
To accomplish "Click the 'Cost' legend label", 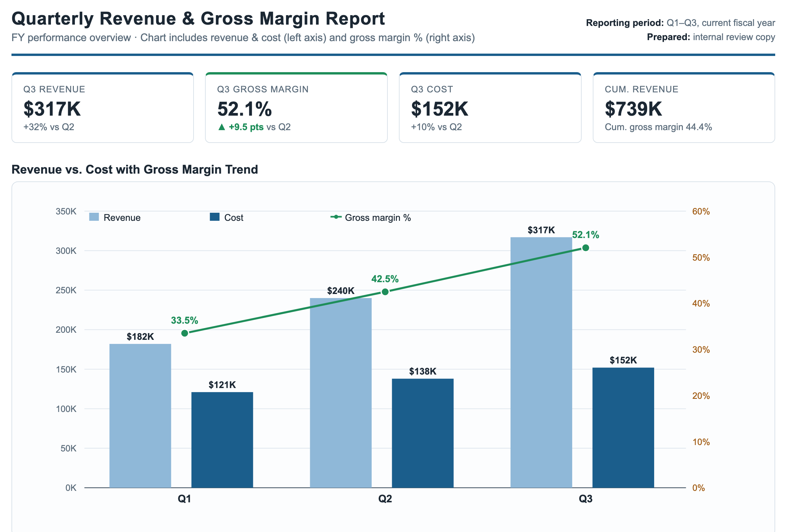I will (234, 217).
